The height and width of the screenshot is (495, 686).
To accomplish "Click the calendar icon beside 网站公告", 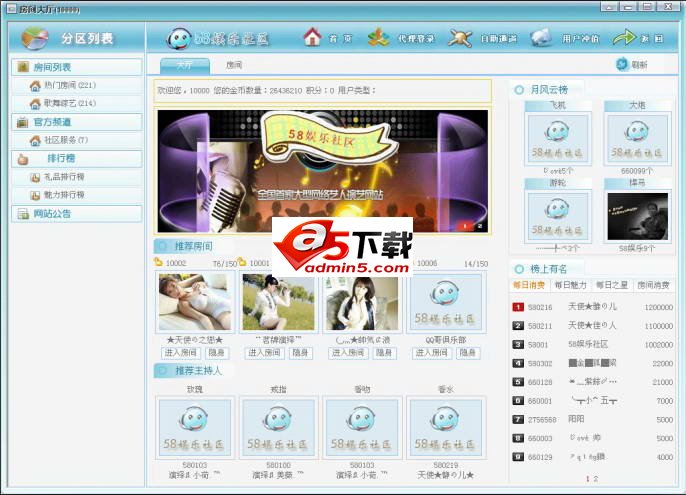I will pos(23,214).
